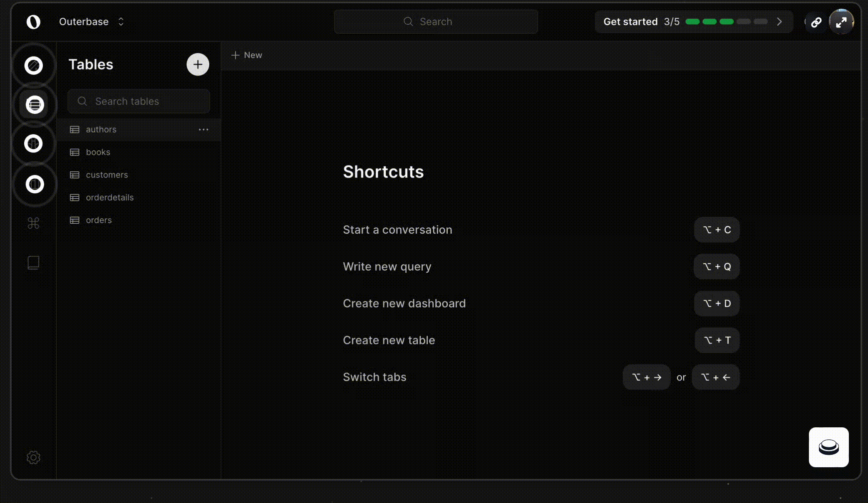Open the tables section in sidebar
This screenshot has width=868, height=503.
35,105
